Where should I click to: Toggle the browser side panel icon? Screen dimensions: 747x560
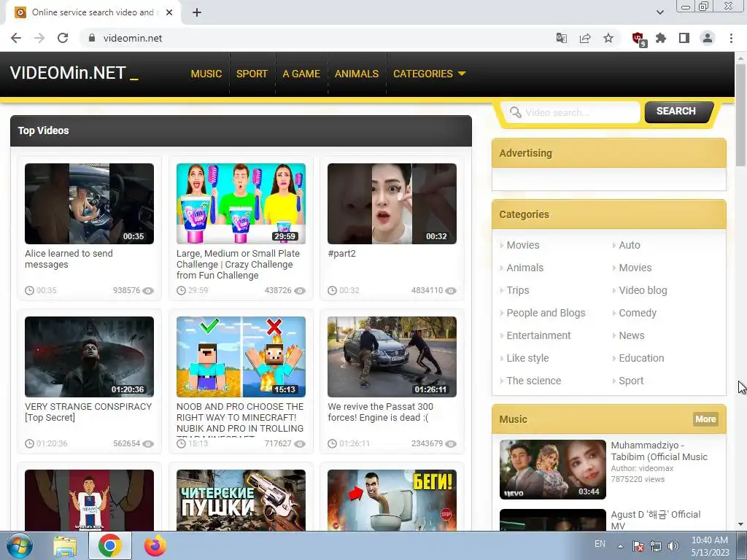(x=684, y=38)
